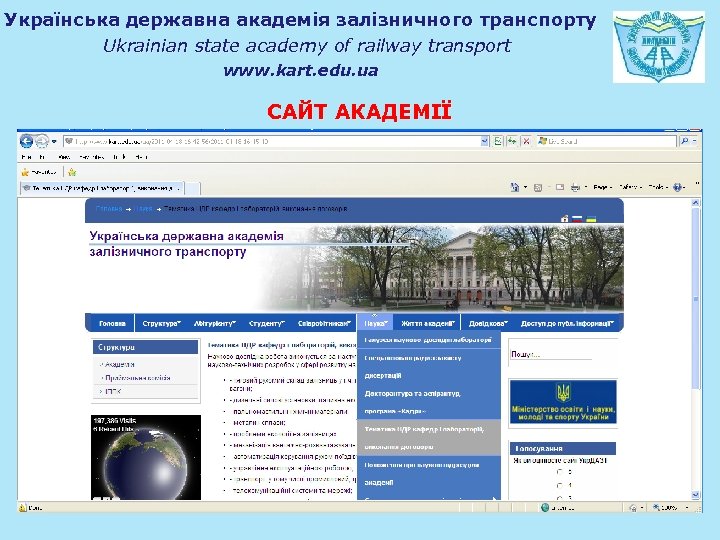Screen dimensions: 720x540
Task: Click the Print icon in command bar
Action: pos(575,187)
